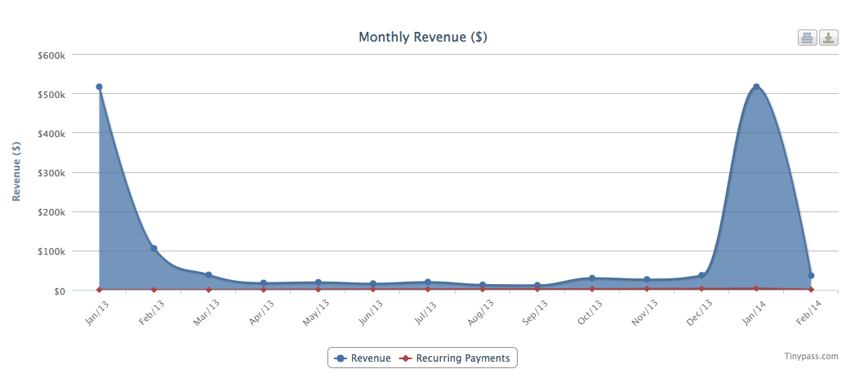Screen dimensions: 868x378
Task: Click the red Recurring Payments diamond at Feb/13
Action: 154,289
